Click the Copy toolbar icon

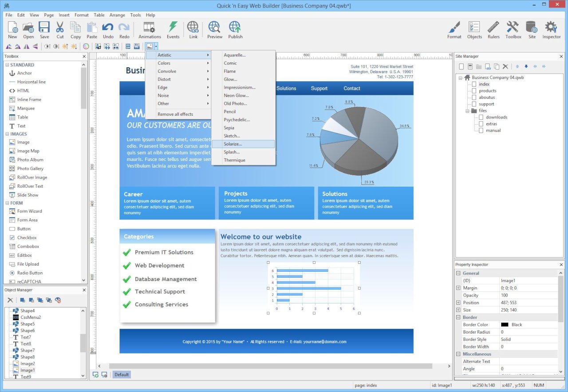75,27
